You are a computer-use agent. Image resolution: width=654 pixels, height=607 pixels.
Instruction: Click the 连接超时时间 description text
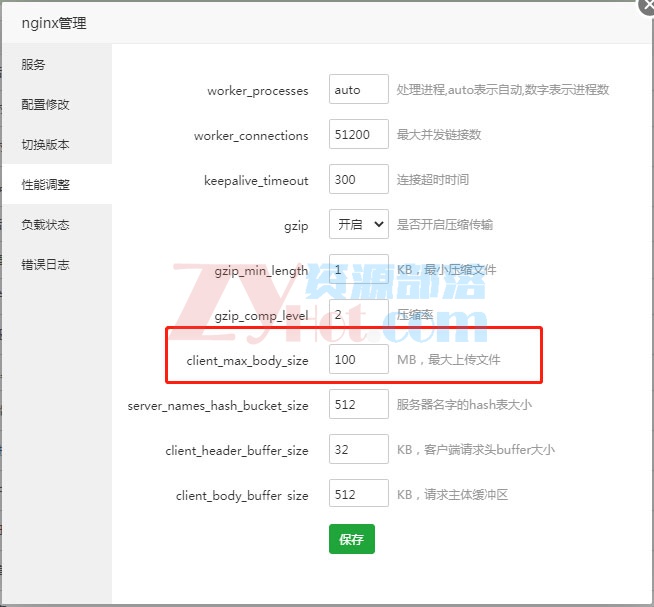pos(433,179)
